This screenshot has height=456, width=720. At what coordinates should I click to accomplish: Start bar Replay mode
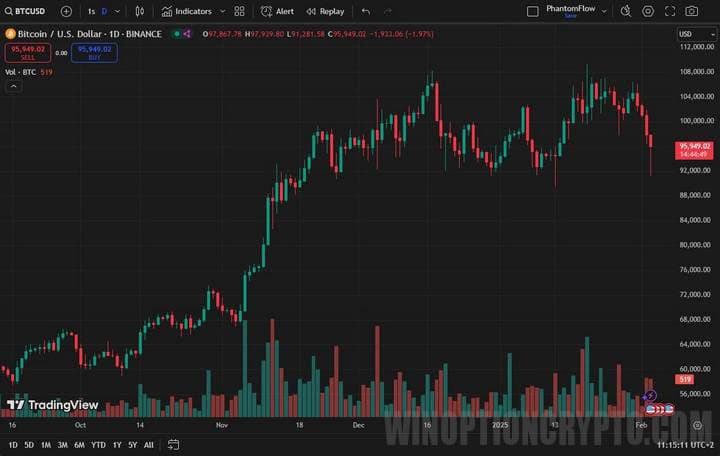(x=325, y=11)
